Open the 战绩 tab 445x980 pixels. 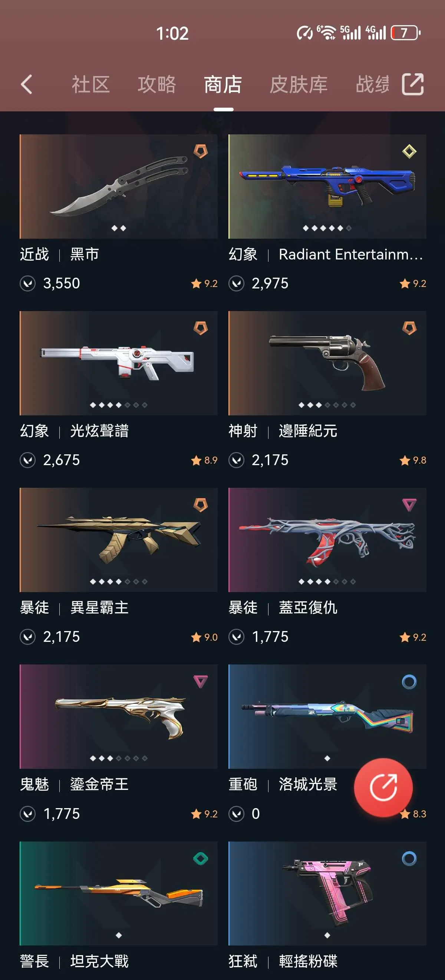tap(373, 84)
